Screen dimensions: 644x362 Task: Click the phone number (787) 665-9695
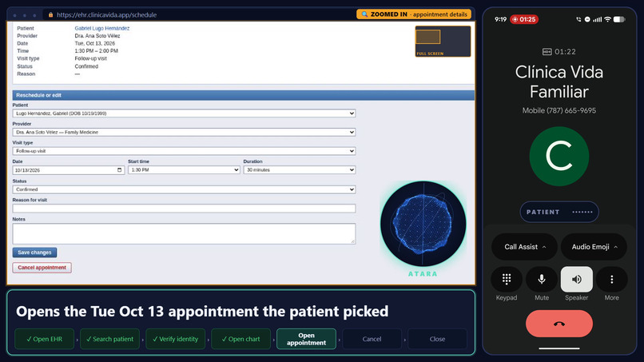(571, 110)
